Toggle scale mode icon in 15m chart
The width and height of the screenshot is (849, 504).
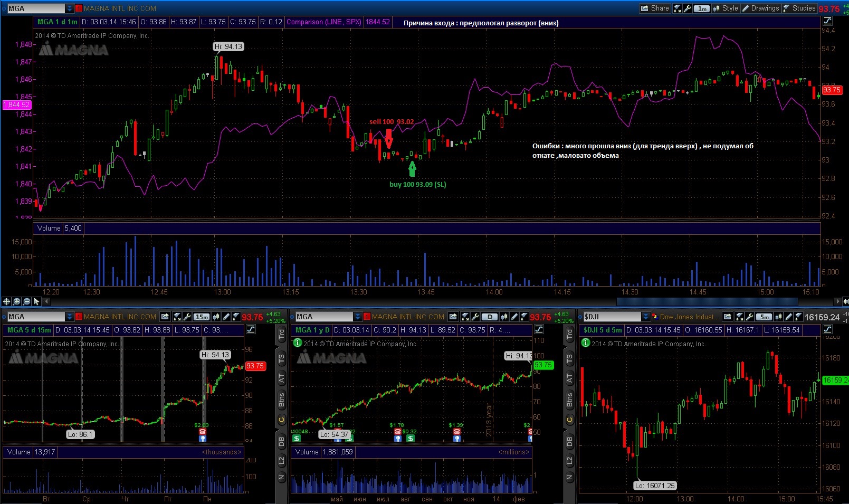(x=251, y=329)
